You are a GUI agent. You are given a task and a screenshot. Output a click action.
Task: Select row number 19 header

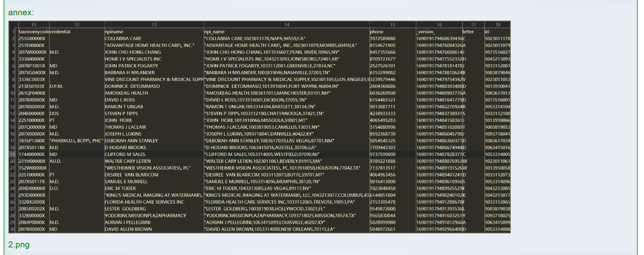[12, 154]
